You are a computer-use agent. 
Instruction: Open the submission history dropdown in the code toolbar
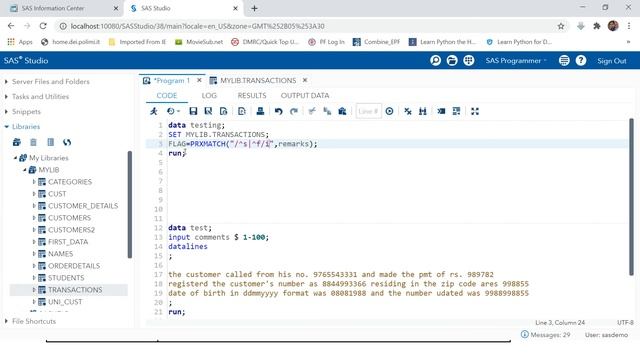tap(173, 111)
